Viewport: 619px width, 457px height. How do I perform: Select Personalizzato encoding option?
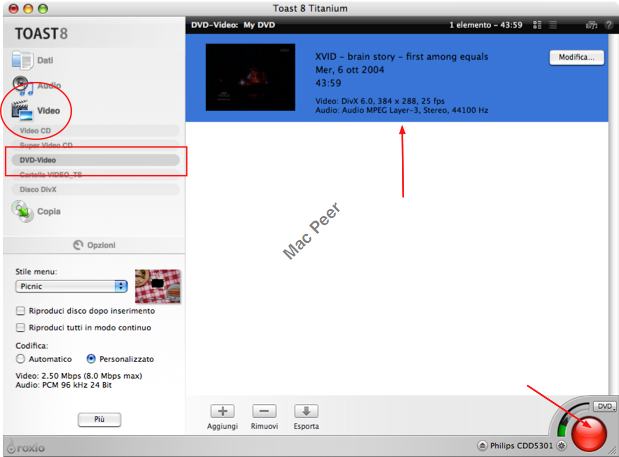tap(91, 359)
